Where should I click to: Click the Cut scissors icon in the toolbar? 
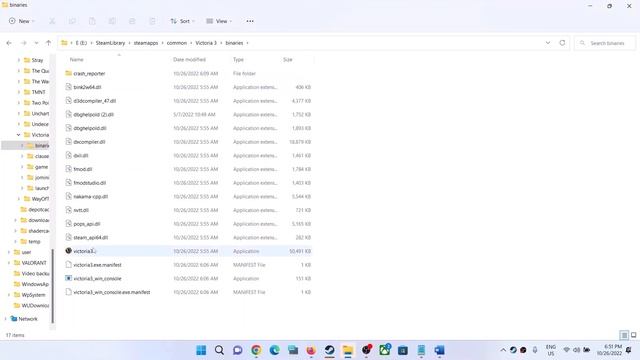52,21
